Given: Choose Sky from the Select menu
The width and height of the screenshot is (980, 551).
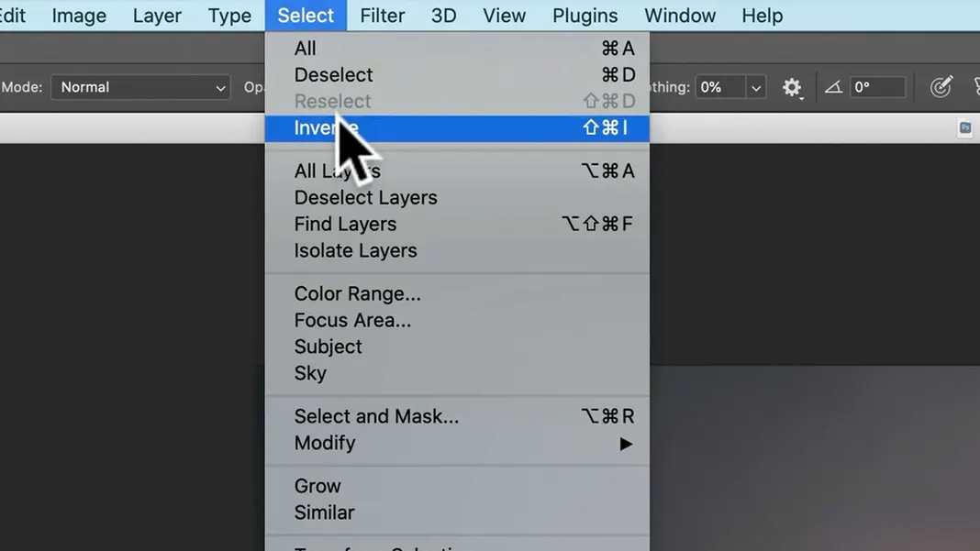Looking at the screenshot, I should [x=458, y=373].
